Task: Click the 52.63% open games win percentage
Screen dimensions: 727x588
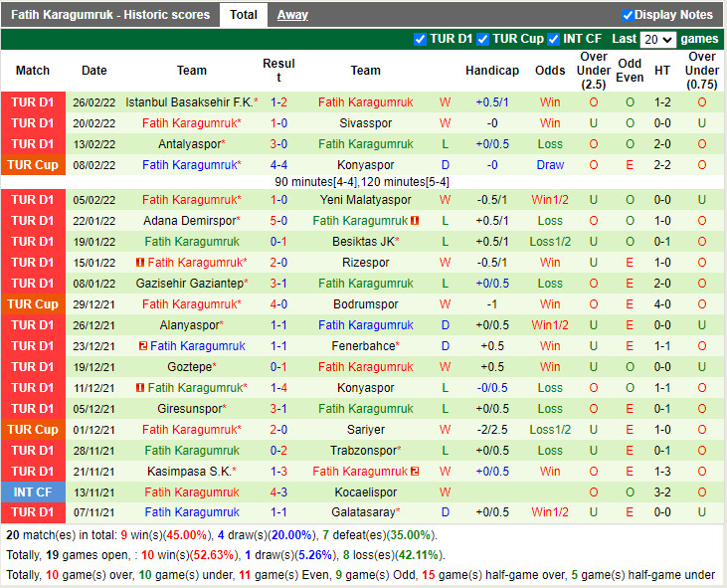Action: pos(214,555)
